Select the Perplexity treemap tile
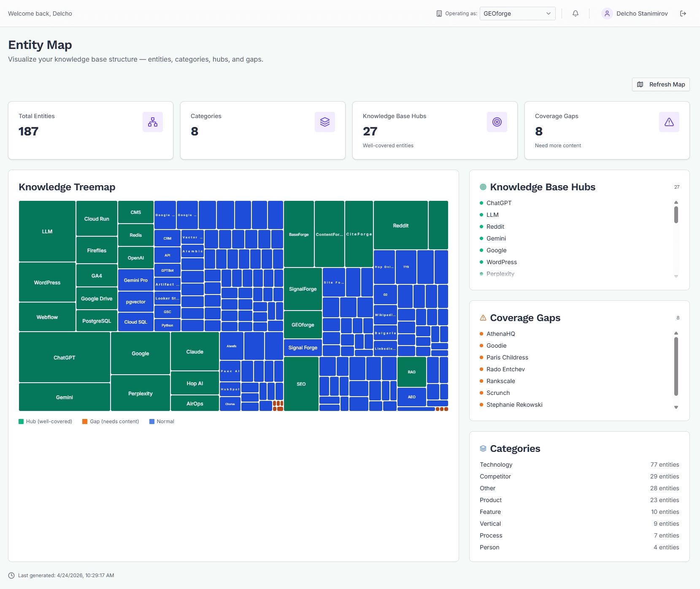This screenshot has height=589, width=700. [141, 393]
